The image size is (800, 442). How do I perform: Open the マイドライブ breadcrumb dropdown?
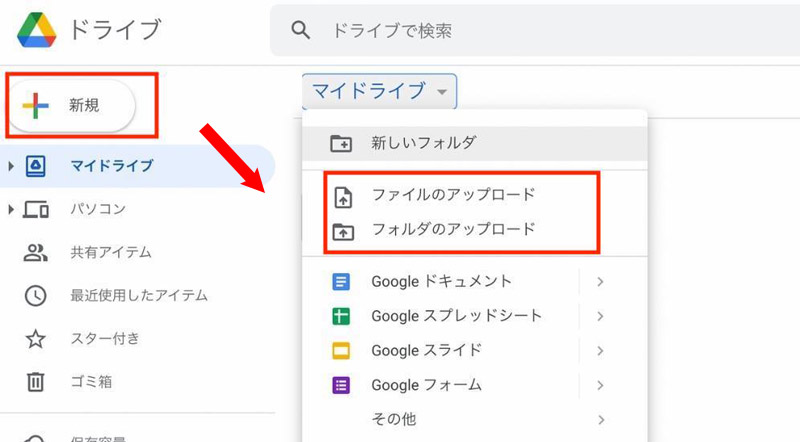pos(379,91)
